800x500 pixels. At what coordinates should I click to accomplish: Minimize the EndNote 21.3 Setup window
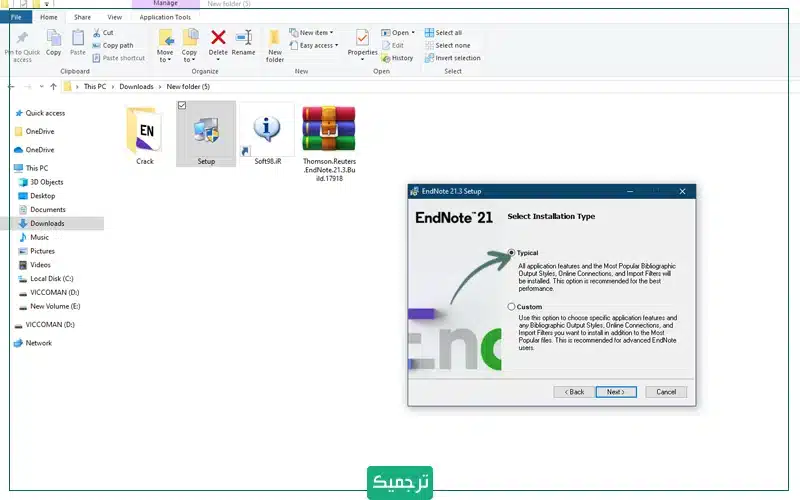click(630, 191)
